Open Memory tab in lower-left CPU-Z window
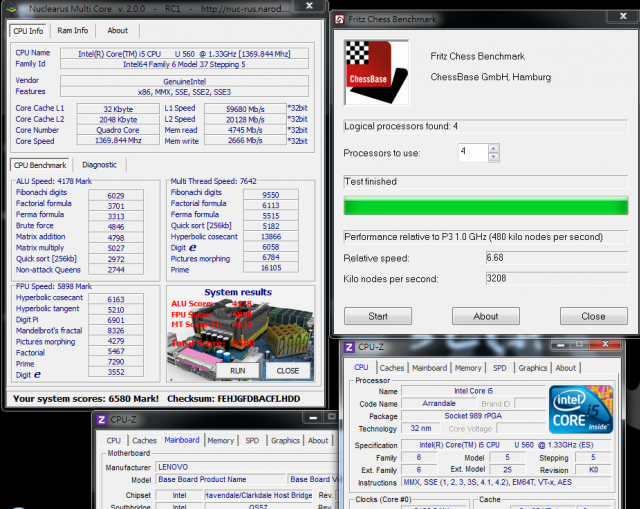Screen dimensions: 640x509 click(220, 440)
